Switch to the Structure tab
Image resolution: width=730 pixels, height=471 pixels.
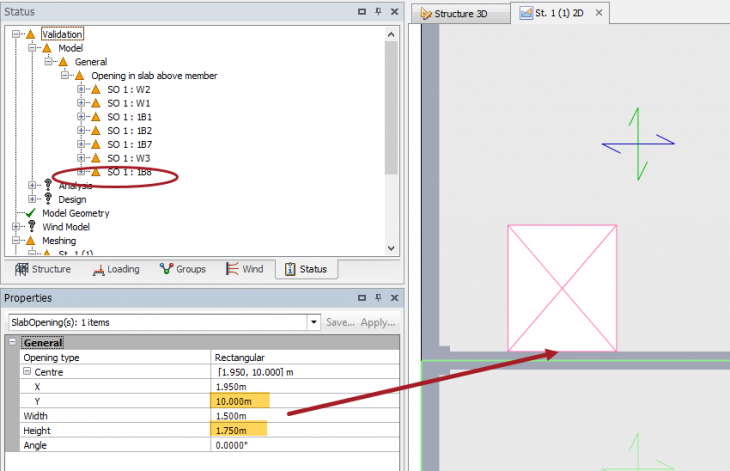(42, 269)
